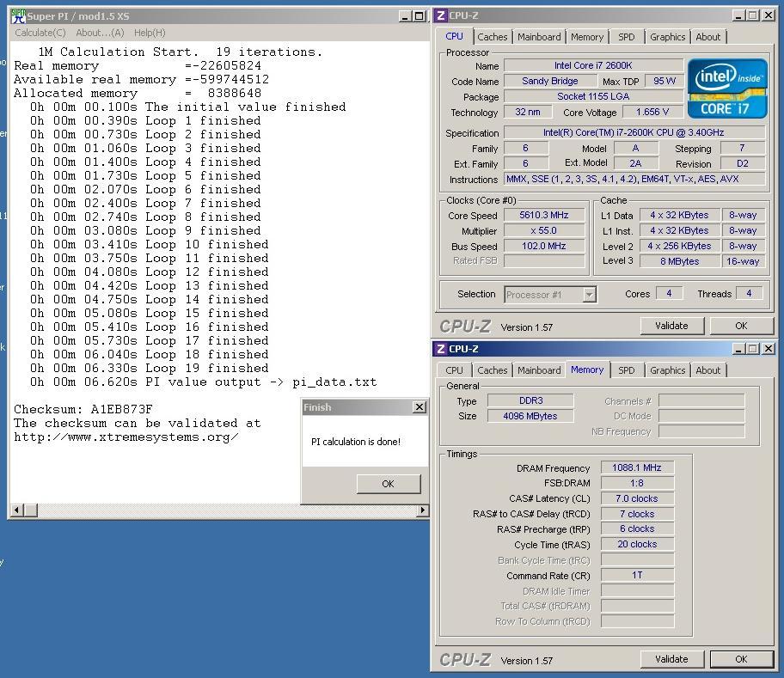Click OK in the top CPU-Z window
784x678 pixels.
[x=741, y=326]
